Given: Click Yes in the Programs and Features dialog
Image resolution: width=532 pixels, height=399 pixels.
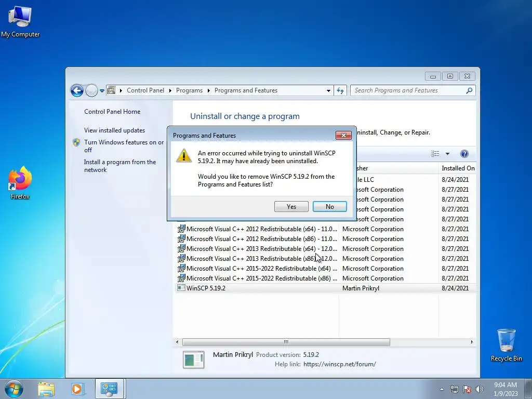Looking at the screenshot, I should (291, 207).
